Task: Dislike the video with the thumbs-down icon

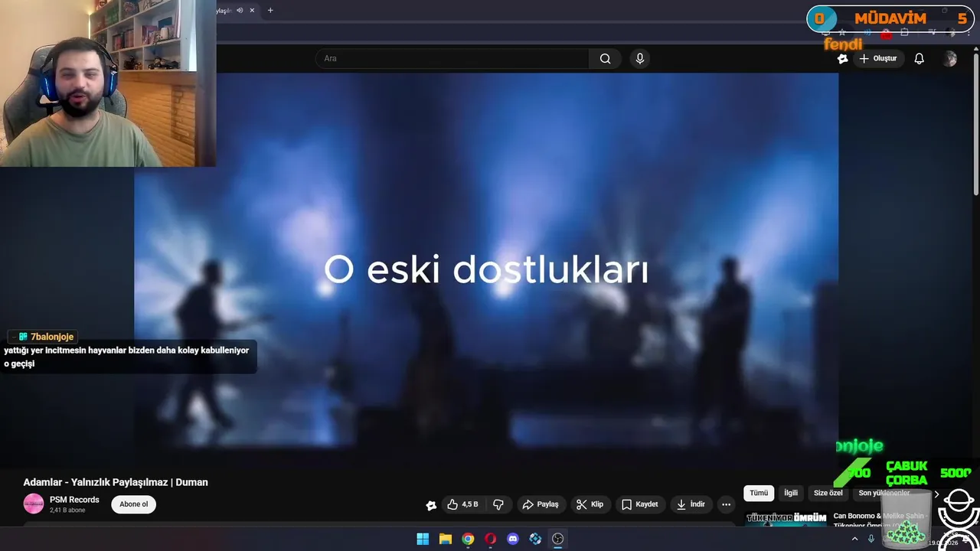Action: [498, 504]
